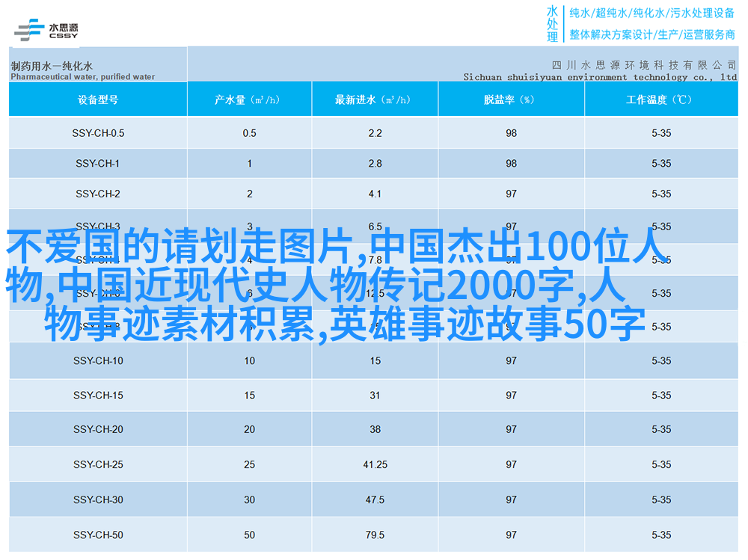Select the SSY-CH-20 model cell
The image size is (748, 560).
[98, 429]
